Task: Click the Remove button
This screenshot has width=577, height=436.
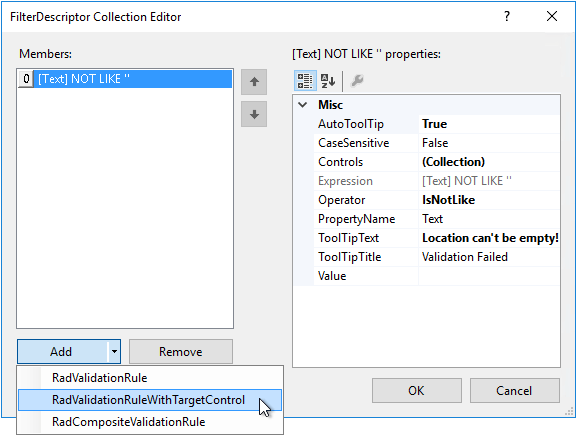Action: click(181, 351)
